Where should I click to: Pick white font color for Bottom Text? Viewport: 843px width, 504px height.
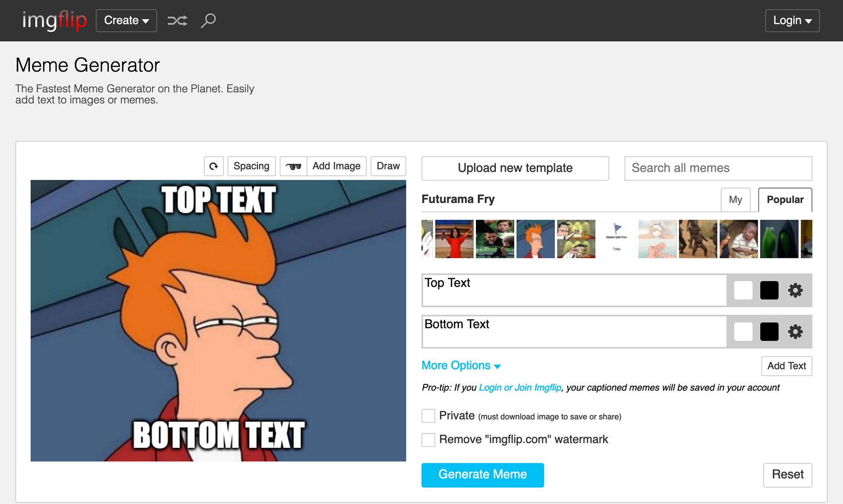(743, 332)
